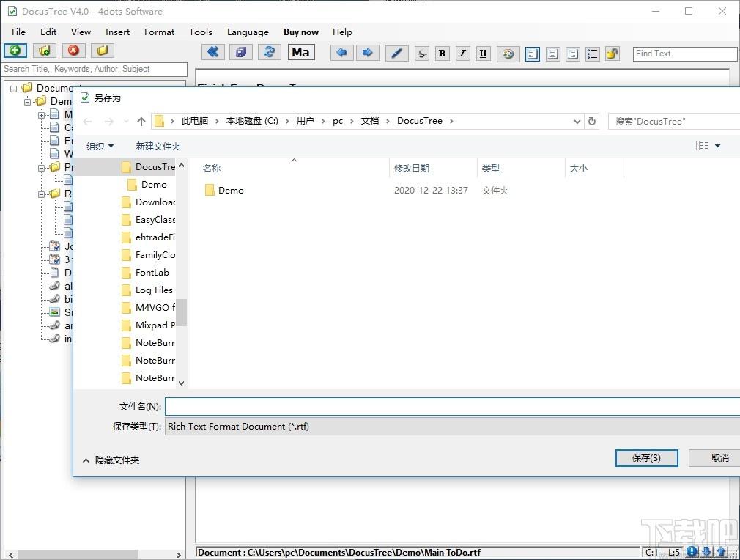
Task: Toggle strikethrough formatting
Action: [x=422, y=54]
